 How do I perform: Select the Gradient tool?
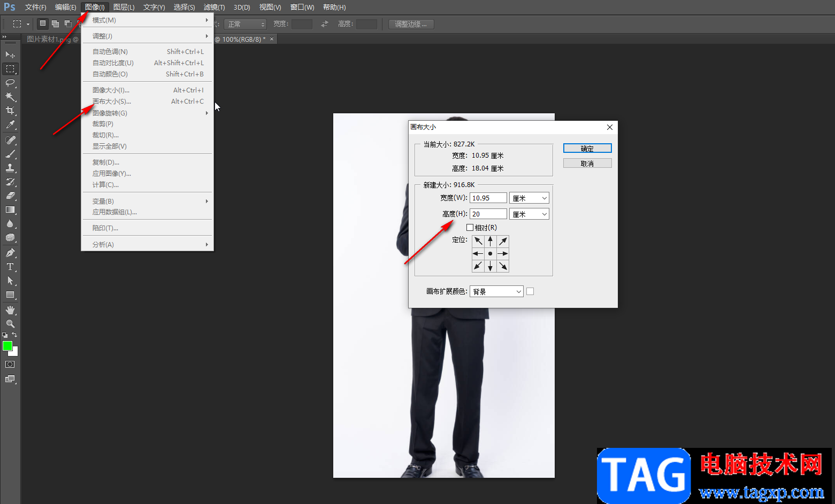tap(10, 210)
